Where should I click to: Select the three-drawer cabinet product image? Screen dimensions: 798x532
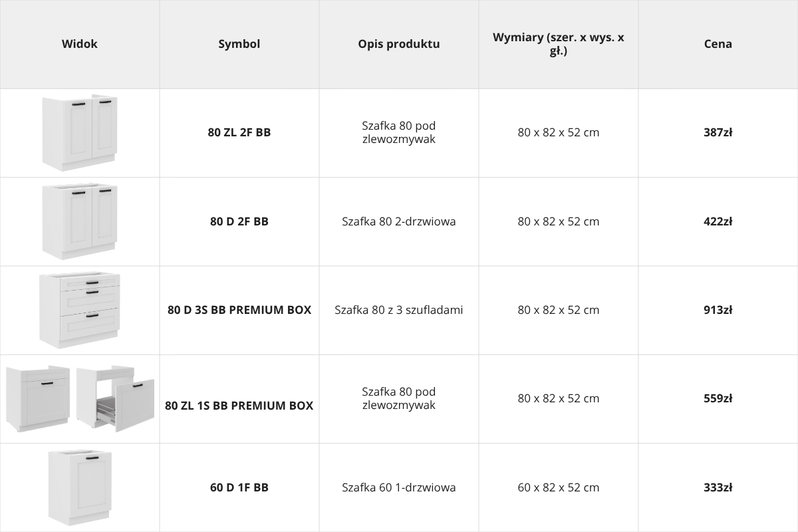[80, 310]
